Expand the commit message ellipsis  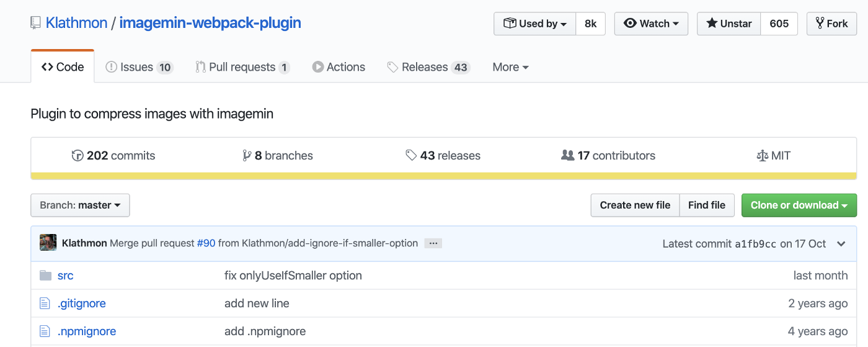(x=433, y=243)
